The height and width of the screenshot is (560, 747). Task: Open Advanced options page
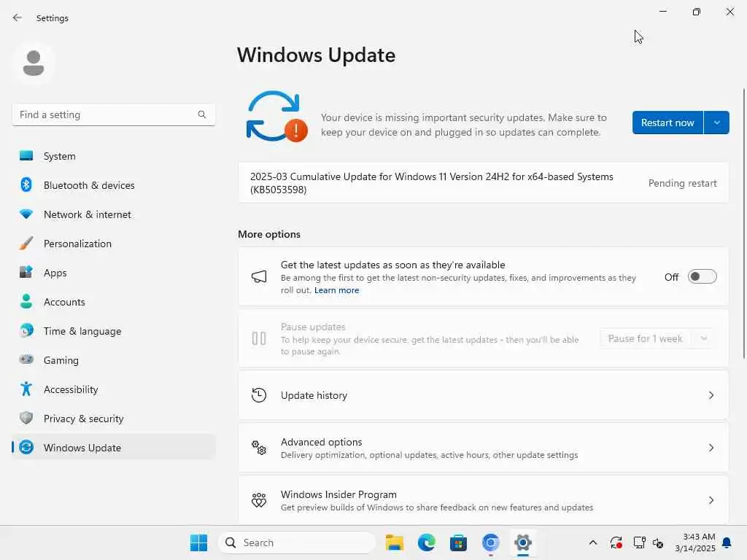point(483,448)
